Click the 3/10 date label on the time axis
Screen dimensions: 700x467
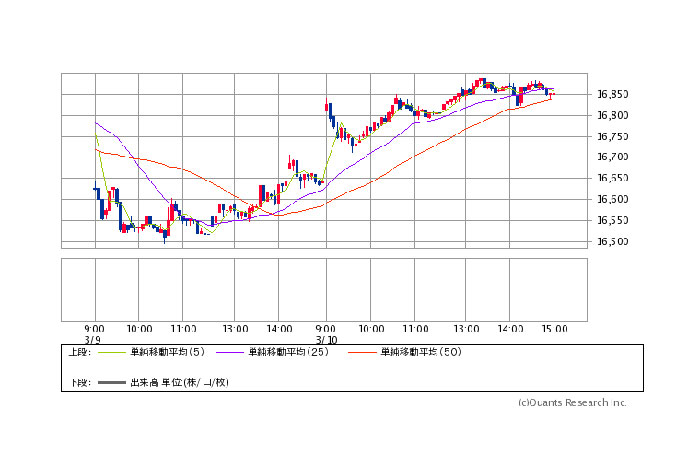tap(327, 338)
